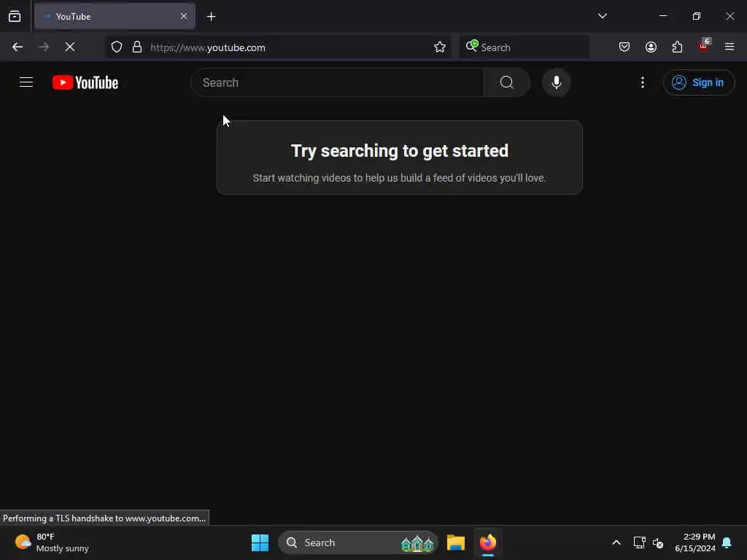747x560 pixels.
Task: Focus the YouTube Search input field
Action: click(337, 82)
